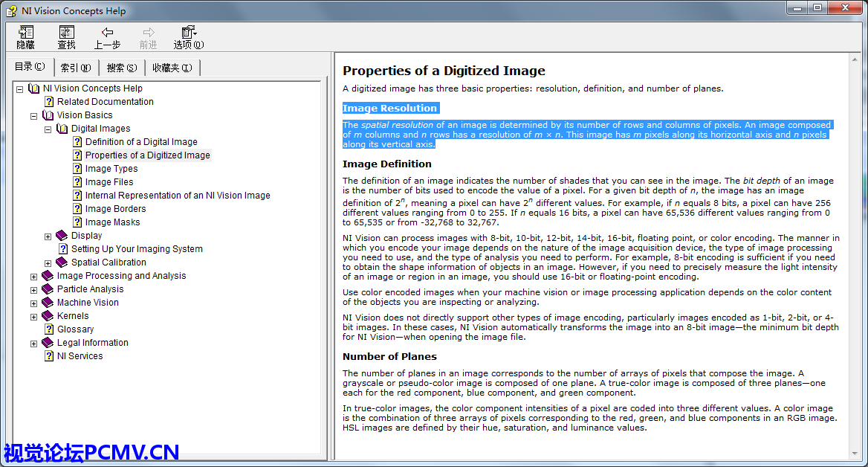The height and width of the screenshot is (467, 868).
Task: Click the Hide (隐藏) toolbar icon
Action: click(25, 33)
